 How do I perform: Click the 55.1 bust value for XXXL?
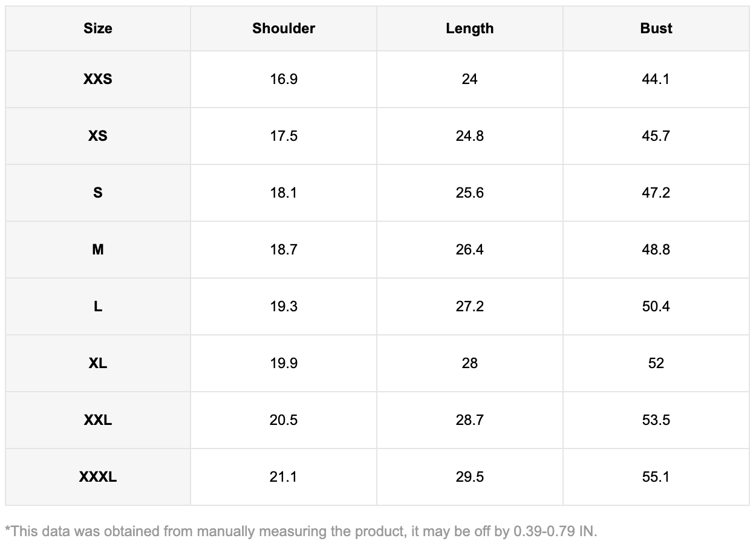(x=656, y=477)
